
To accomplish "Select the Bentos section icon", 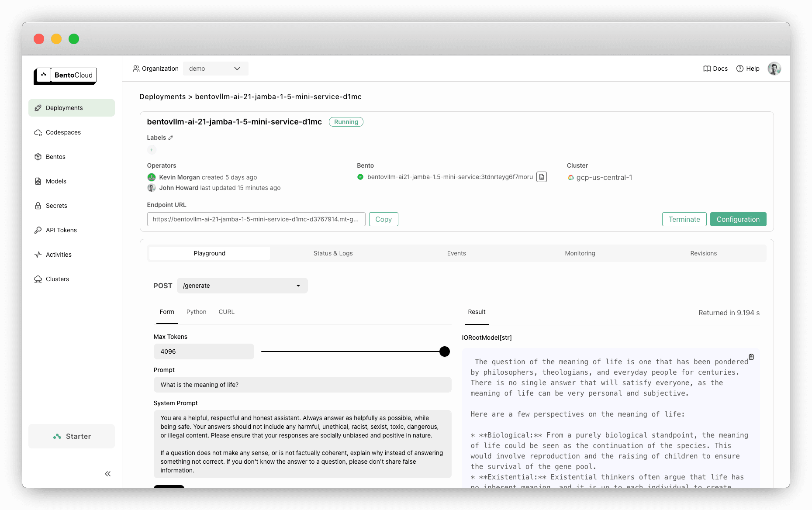I will pyautogui.click(x=38, y=157).
